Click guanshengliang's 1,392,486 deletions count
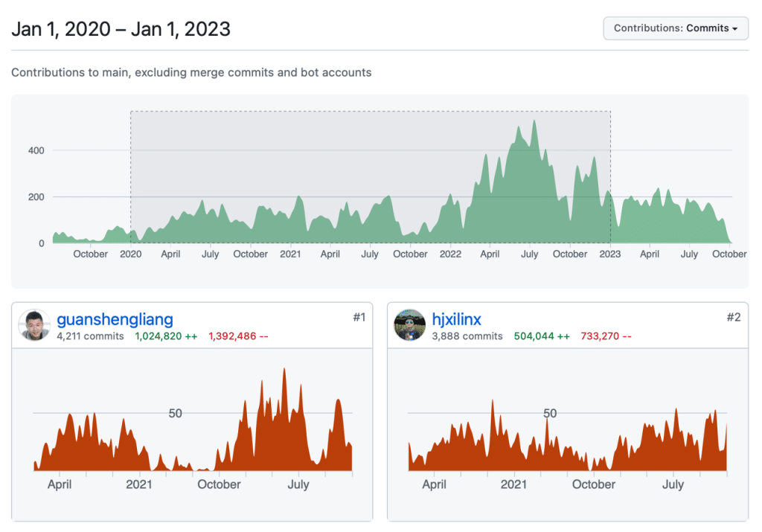Viewport: 762px width, 532px height. tap(238, 336)
